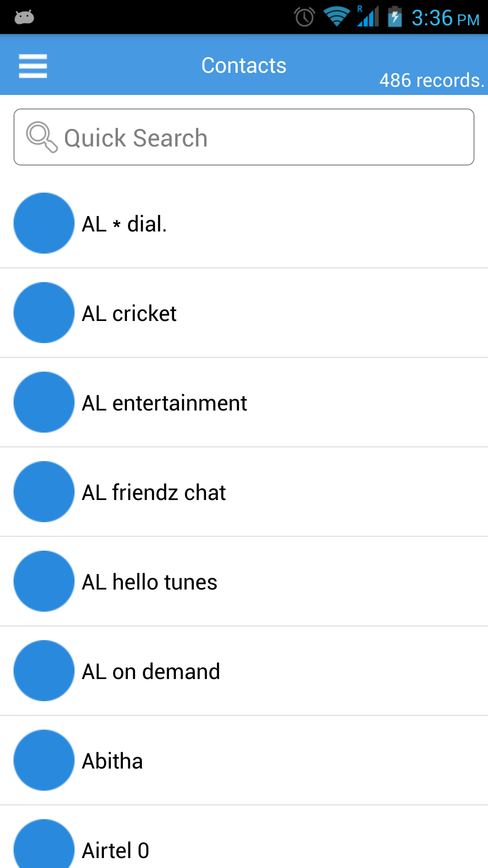Tap the avatar circle for AL * dial.
Screen dimensions: 488x868
(44, 223)
